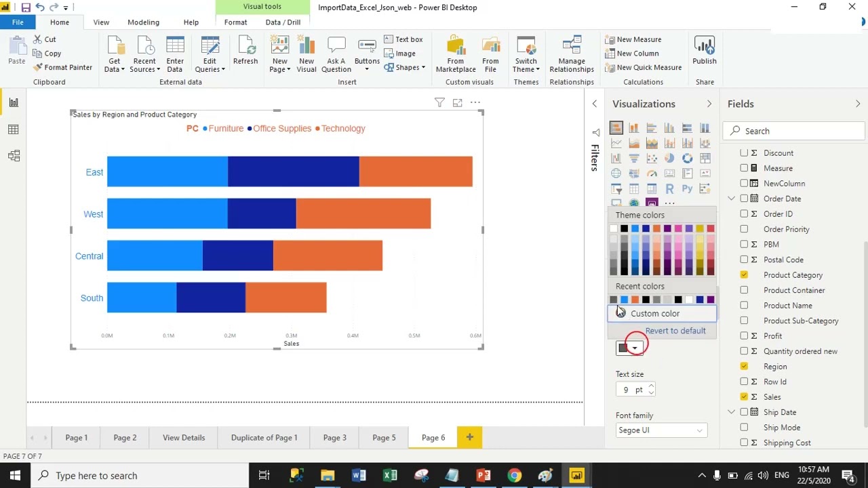868x488 pixels.
Task: Enter Focus mode for the chart
Action: pos(457,102)
